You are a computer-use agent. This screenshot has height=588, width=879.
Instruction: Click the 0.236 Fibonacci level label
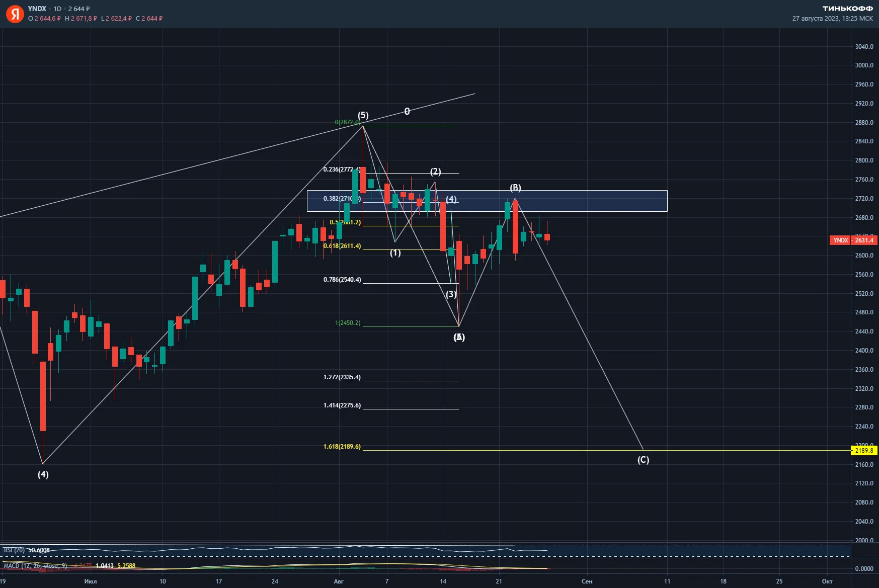[342, 170]
